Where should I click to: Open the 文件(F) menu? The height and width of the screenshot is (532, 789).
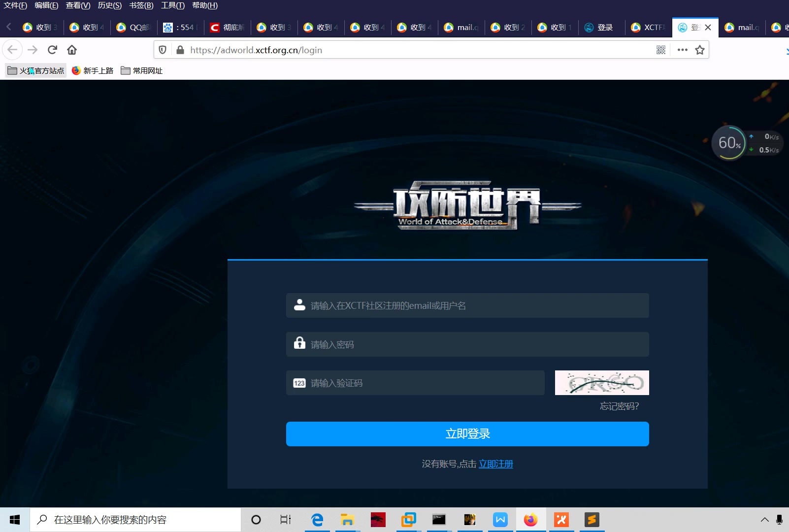15,5
